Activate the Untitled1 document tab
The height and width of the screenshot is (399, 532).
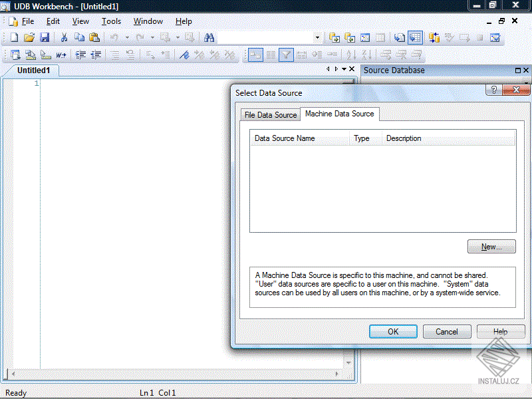point(34,70)
